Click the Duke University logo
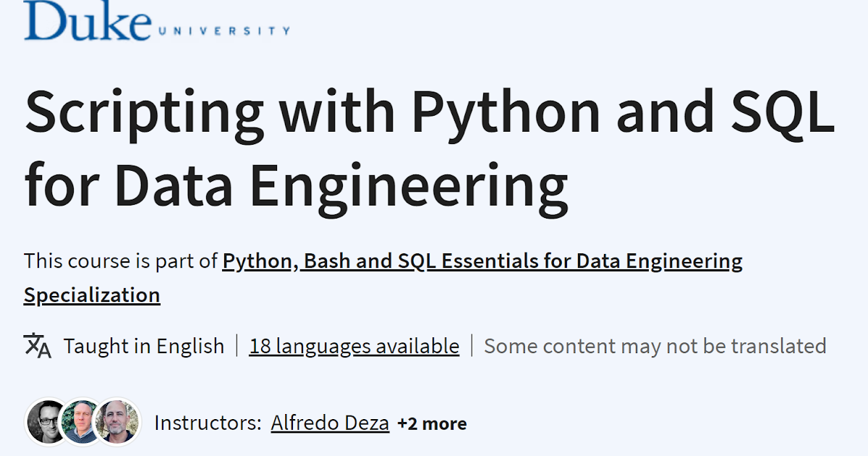The image size is (868, 456). click(x=157, y=20)
